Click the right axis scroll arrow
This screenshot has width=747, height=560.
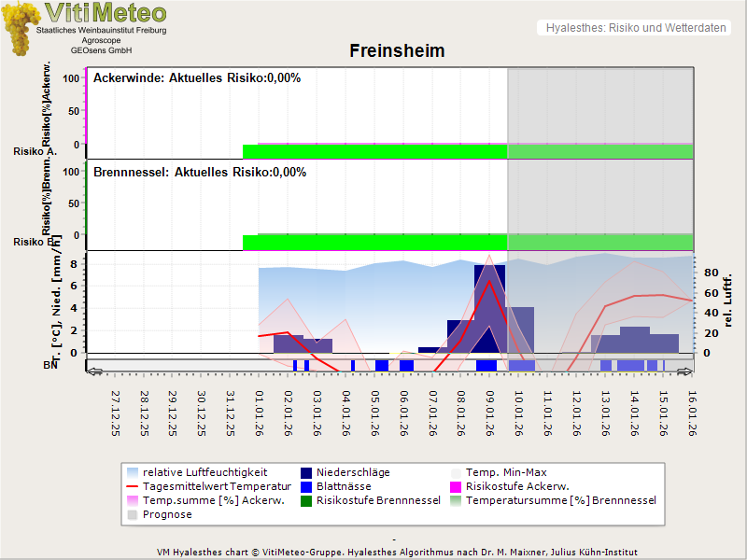tap(686, 371)
